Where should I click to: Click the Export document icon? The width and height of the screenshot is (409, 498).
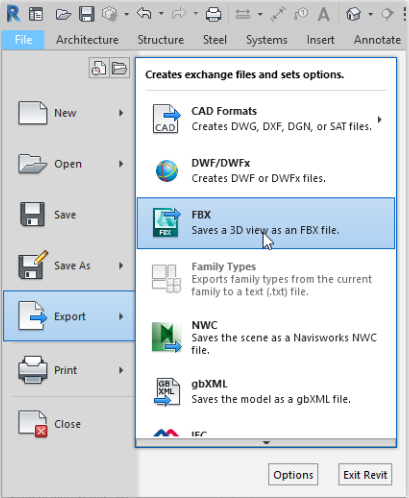pyautogui.click(x=32, y=316)
